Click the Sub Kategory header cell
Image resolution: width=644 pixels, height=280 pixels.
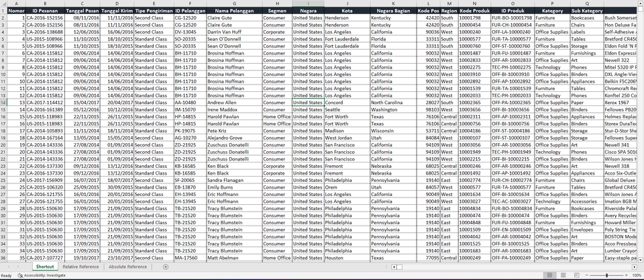(587, 11)
